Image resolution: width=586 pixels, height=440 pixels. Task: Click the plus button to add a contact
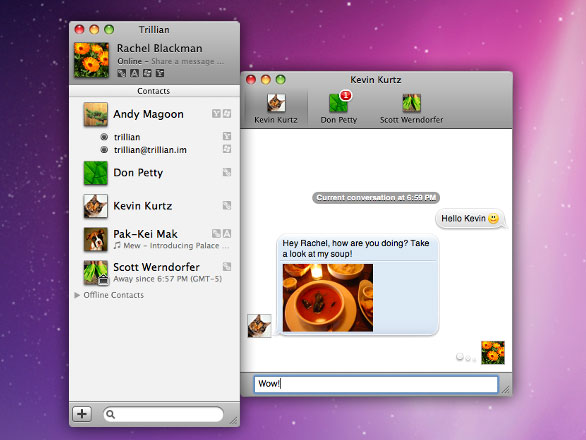click(82, 414)
